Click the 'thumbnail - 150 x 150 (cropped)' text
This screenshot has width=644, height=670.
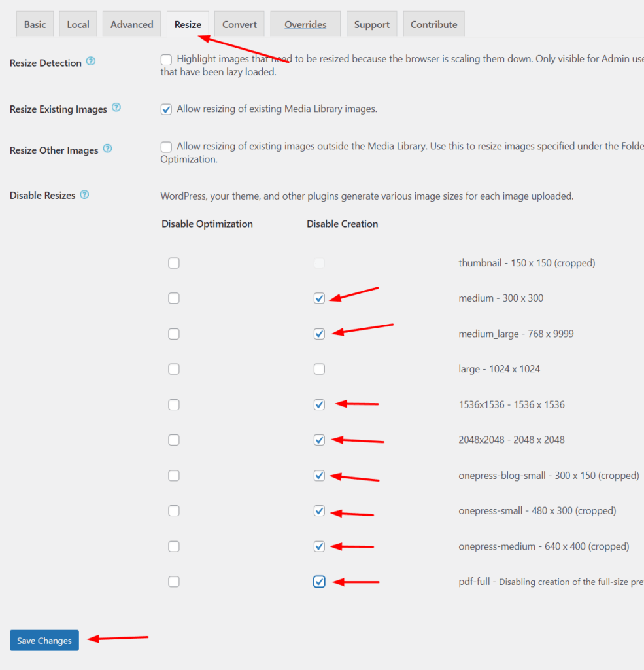[527, 263]
